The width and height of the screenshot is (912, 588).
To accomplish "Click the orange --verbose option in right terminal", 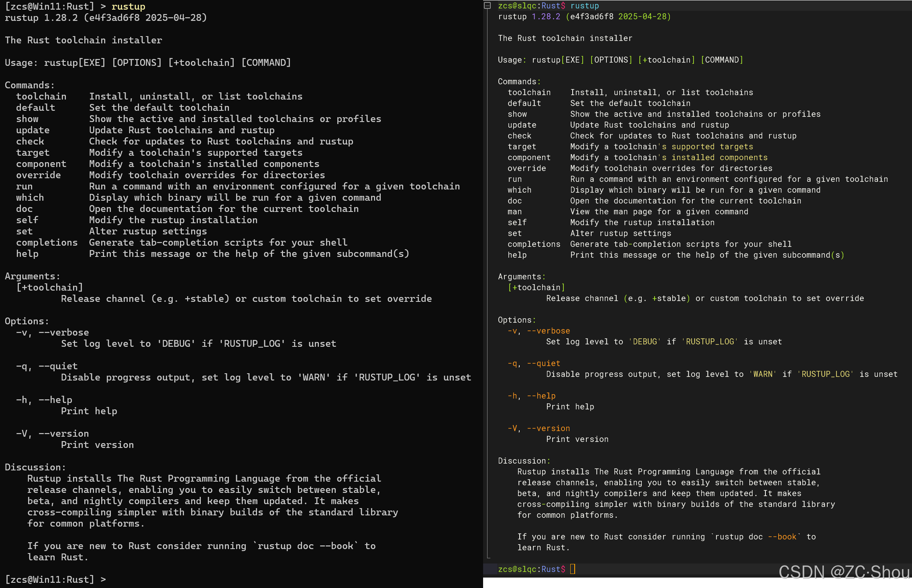I will tap(548, 331).
